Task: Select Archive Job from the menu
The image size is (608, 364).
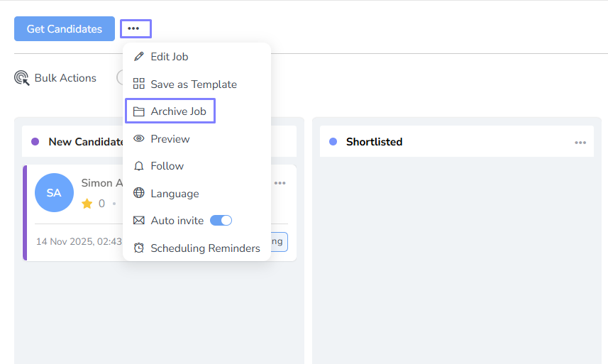Action: pyautogui.click(x=178, y=111)
